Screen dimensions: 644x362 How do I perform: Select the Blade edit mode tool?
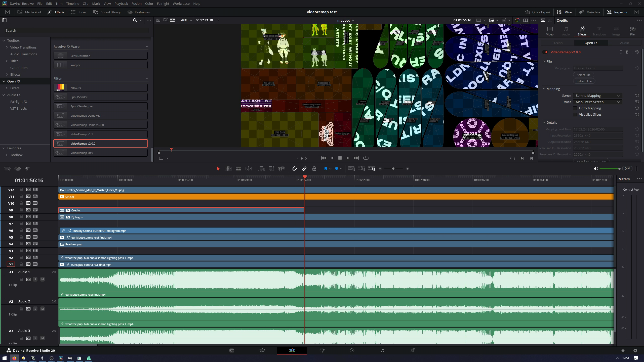[x=238, y=169]
